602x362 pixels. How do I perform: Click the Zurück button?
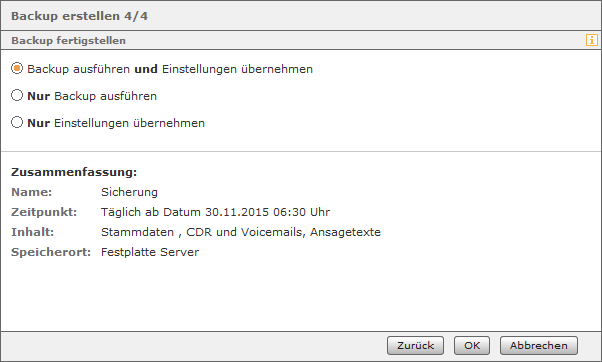[x=415, y=345]
